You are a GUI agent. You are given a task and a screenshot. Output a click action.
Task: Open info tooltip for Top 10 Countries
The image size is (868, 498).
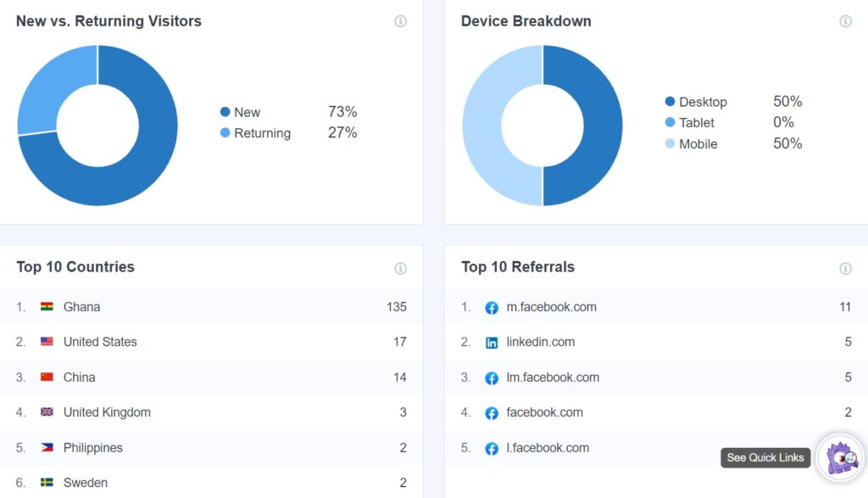coord(400,268)
